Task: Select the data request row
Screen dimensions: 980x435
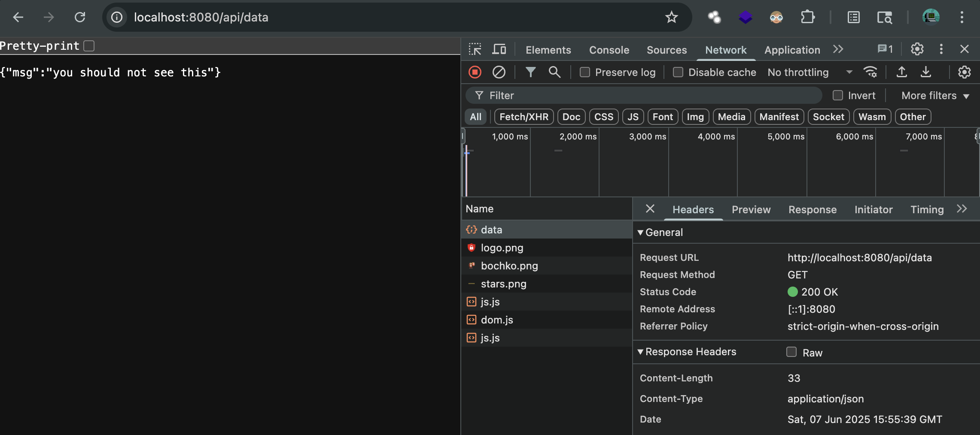Action: [547, 230]
